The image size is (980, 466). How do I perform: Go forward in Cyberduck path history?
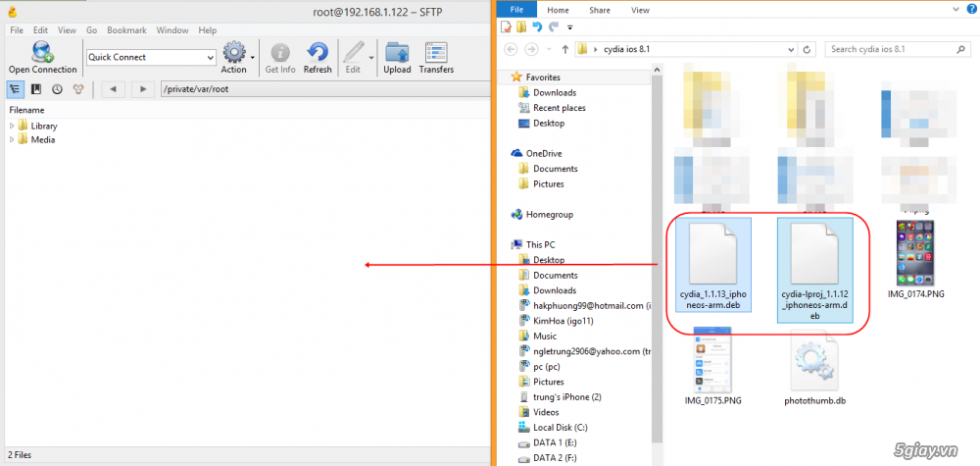(143, 89)
